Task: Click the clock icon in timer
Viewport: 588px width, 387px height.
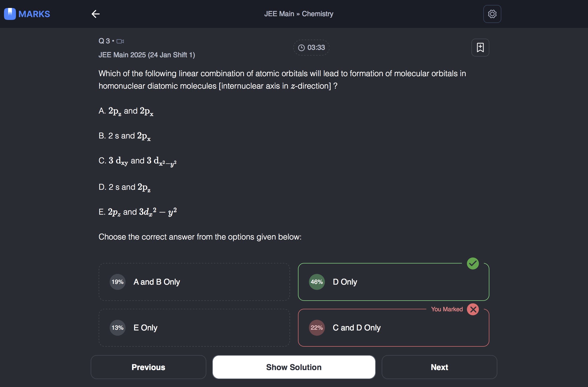Action: point(301,48)
